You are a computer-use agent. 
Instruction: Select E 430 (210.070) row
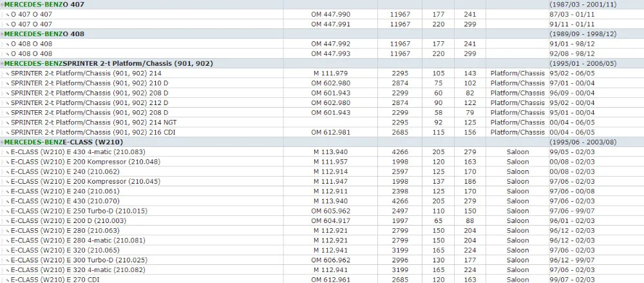tap(322, 201)
